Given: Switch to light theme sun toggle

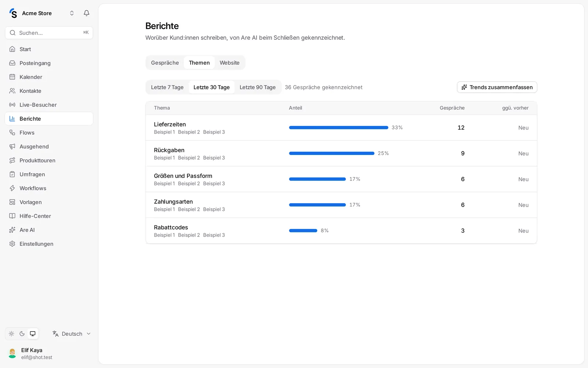Looking at the screenshot, I should click(11, 334).
